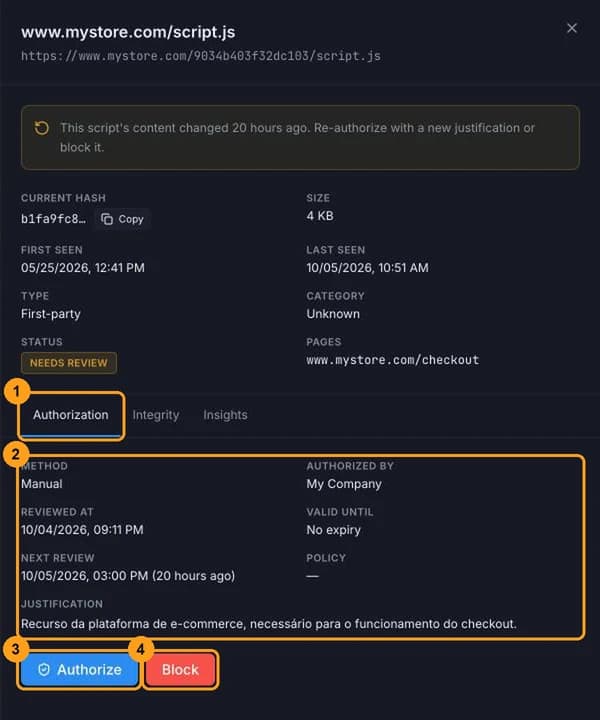Image resolution: width=600 pixels, height=720 pixels.
Task: Authorize the script
Action: [79, 669]
